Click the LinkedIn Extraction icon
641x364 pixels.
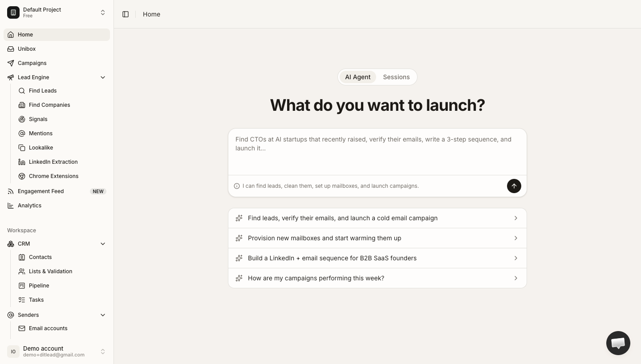(x=22, y=162)
